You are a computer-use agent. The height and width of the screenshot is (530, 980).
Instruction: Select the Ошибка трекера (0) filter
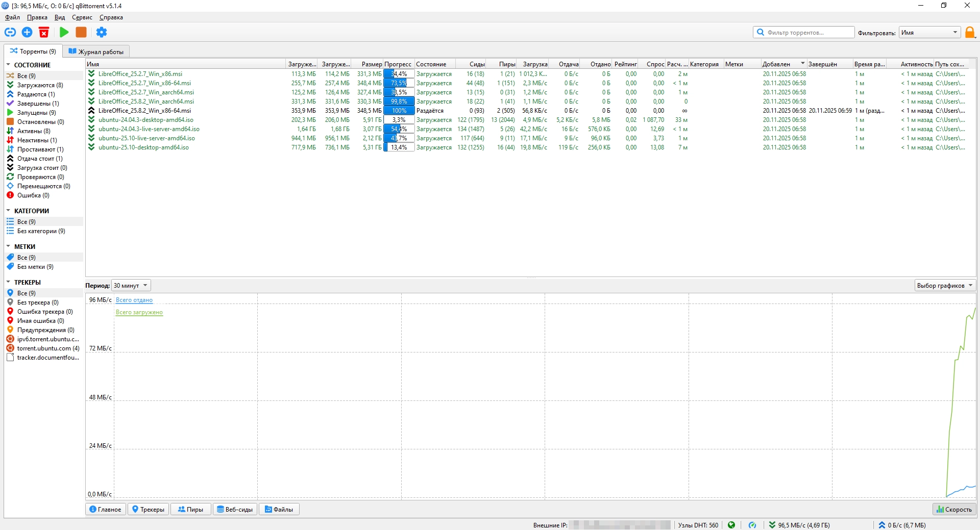click(45, 312)
